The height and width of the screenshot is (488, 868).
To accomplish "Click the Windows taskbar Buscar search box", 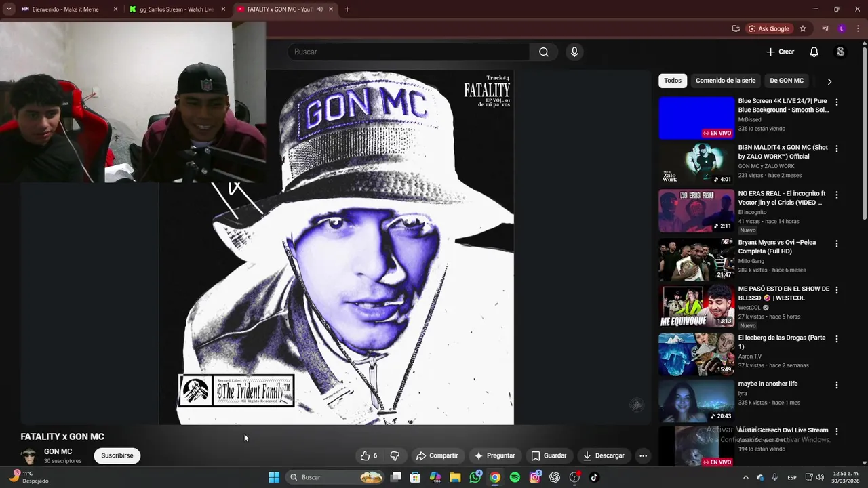I will point(336,477).
